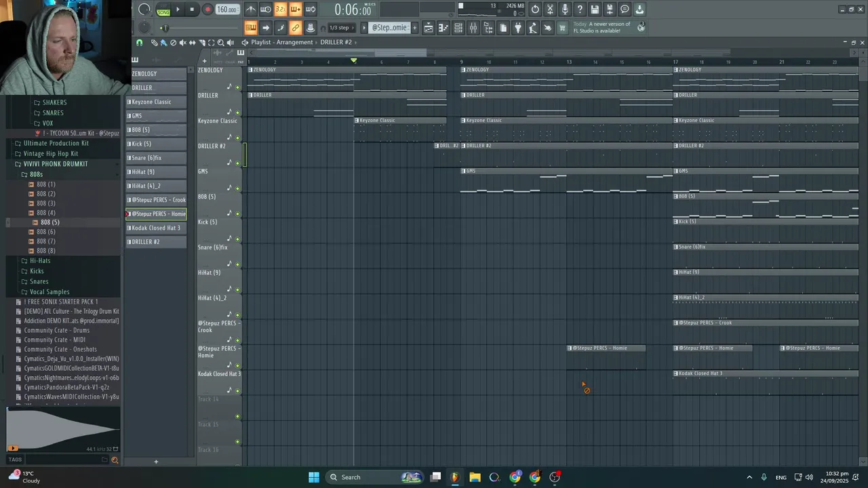Select the Kodak Closed Hat 3 pattern
Image resolution: width=868 pixels, height=488 pixels.
pos(156,228)
